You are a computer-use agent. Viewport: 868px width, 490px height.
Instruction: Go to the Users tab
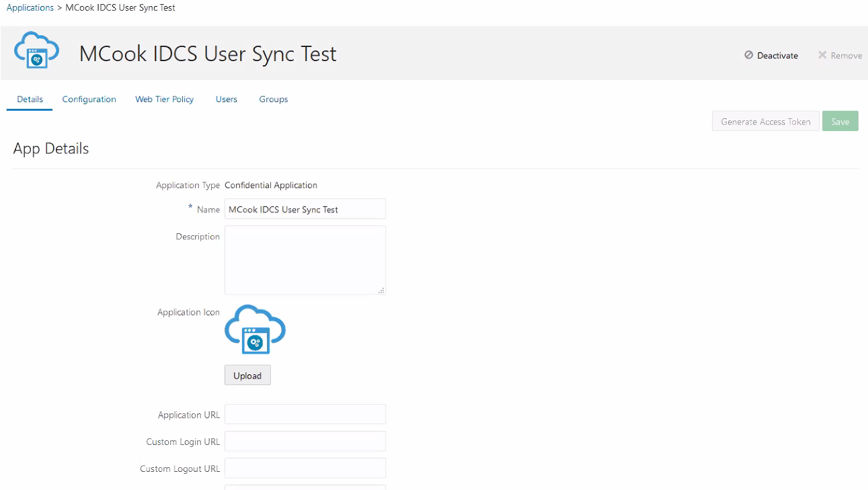tap(227, 99)
